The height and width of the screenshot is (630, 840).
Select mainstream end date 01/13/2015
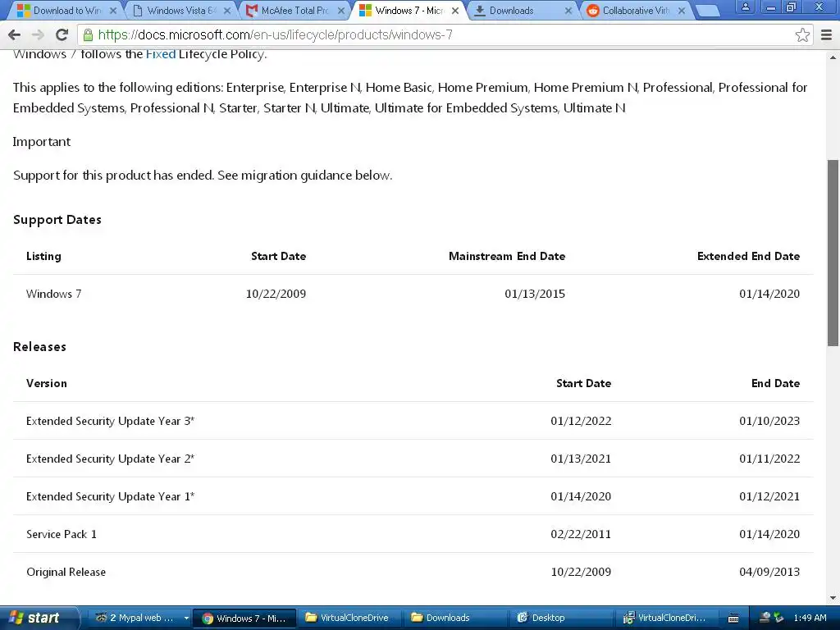coord(535,294)
